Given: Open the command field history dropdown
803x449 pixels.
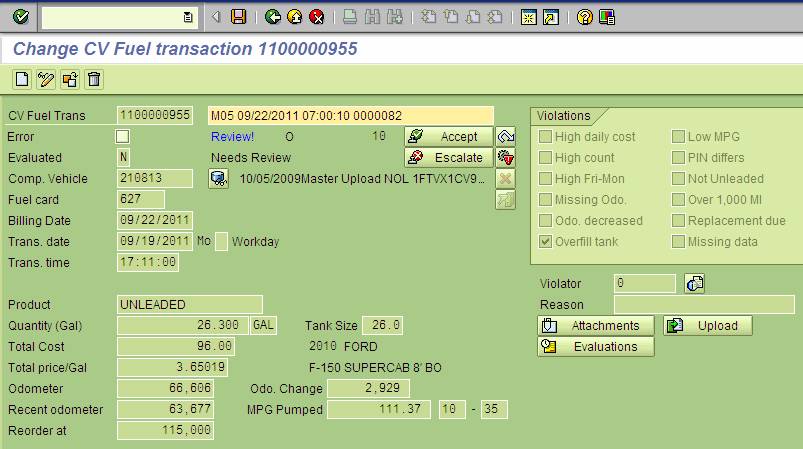Looking at the screenshot, I should click(188, 17).
